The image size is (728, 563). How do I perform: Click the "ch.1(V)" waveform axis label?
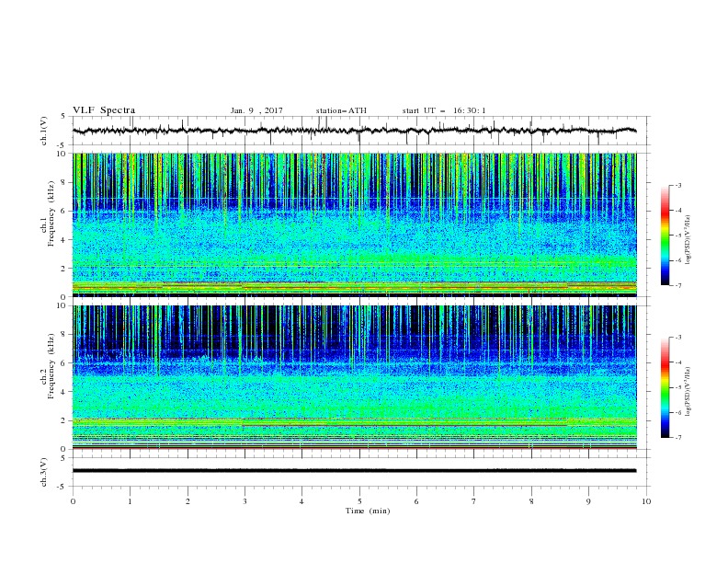pos(44,131)
